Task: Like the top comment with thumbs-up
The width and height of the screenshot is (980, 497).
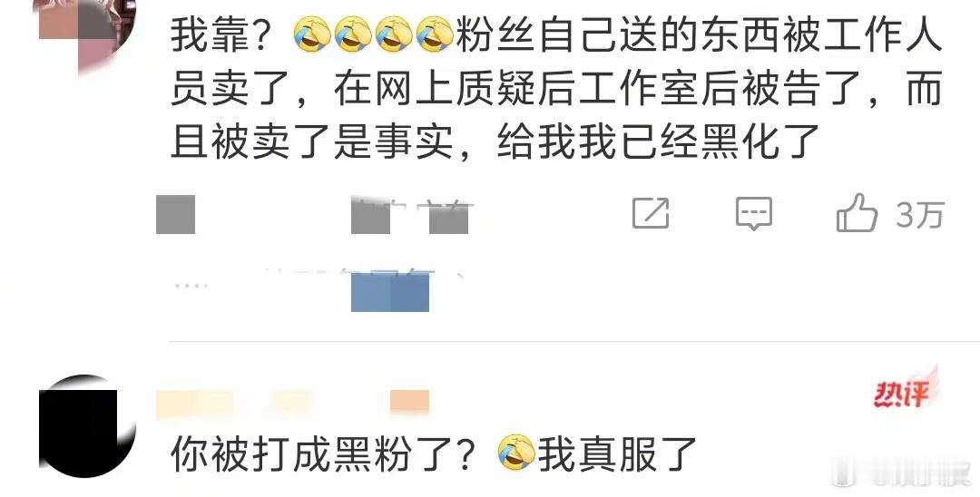Action: (857, 213)
